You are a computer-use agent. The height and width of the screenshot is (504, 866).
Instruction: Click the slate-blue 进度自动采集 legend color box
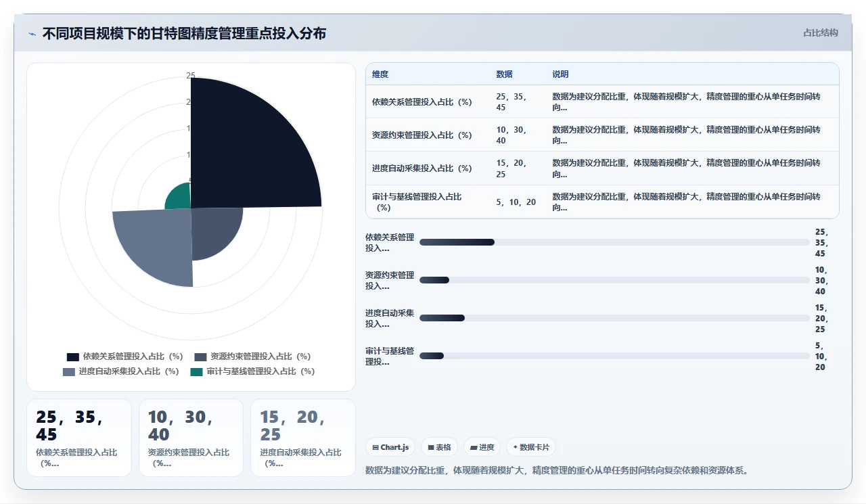pyautogui.click(x=68, y=371)
